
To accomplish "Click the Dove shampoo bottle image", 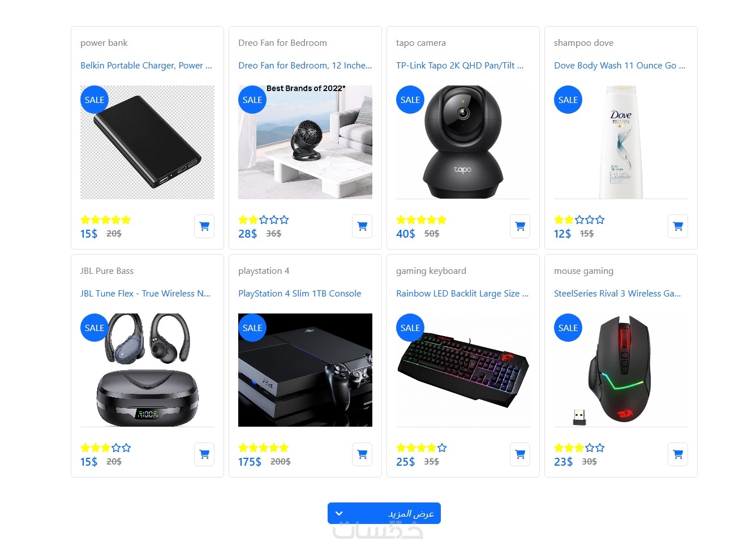I will click(x=621, y=142).
